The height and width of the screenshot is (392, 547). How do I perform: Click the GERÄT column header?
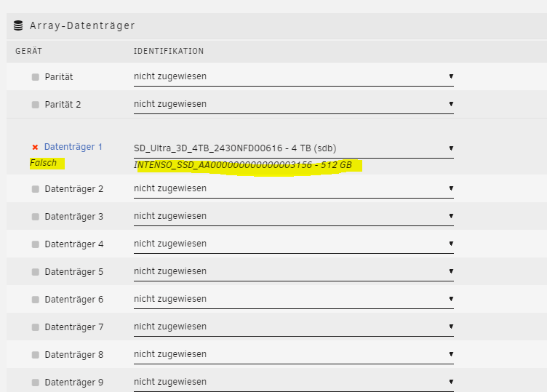(28, 51)
